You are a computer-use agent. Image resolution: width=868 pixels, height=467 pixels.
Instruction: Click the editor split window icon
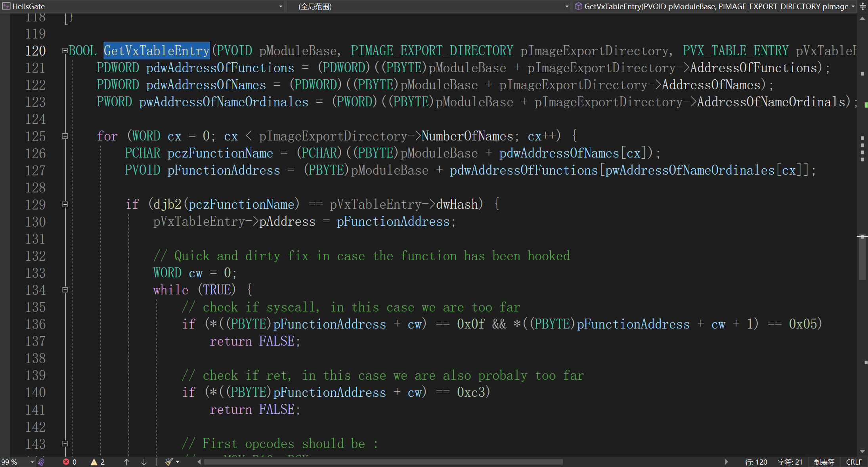(x=863, y=6)
